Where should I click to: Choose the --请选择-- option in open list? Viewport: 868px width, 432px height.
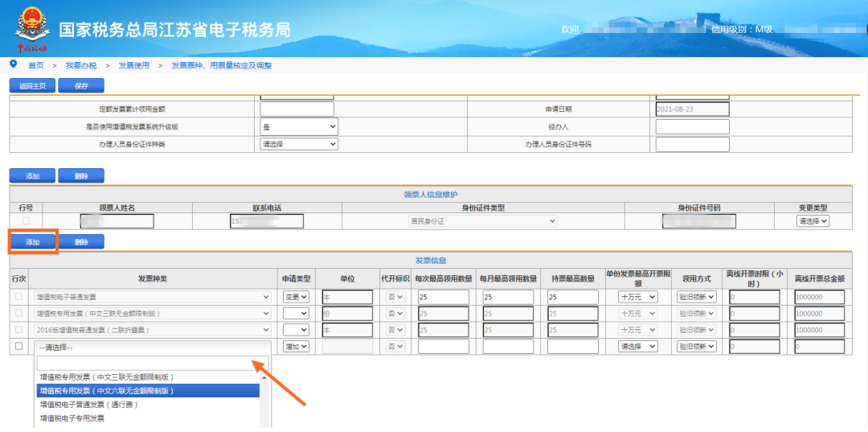pos(152,348)
